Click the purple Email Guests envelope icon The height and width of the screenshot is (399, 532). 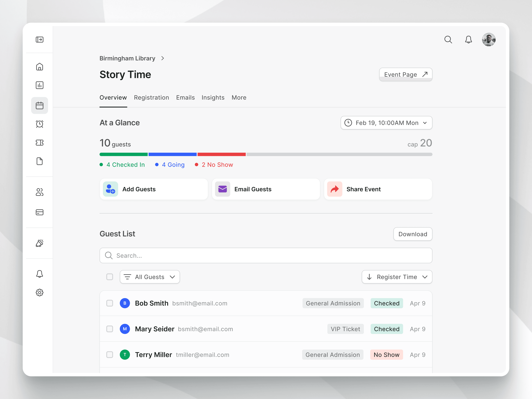coord(223,189)
